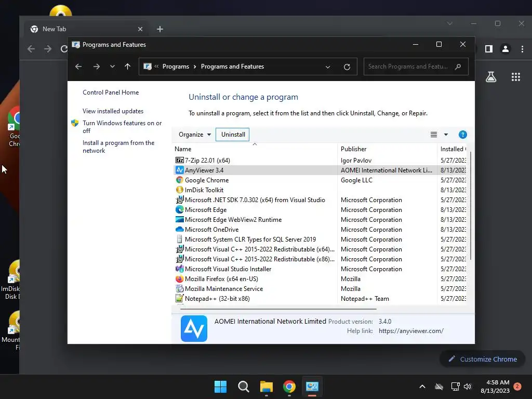
Task: Click Programs and Features breadcrumb
Action: (232, 66)
